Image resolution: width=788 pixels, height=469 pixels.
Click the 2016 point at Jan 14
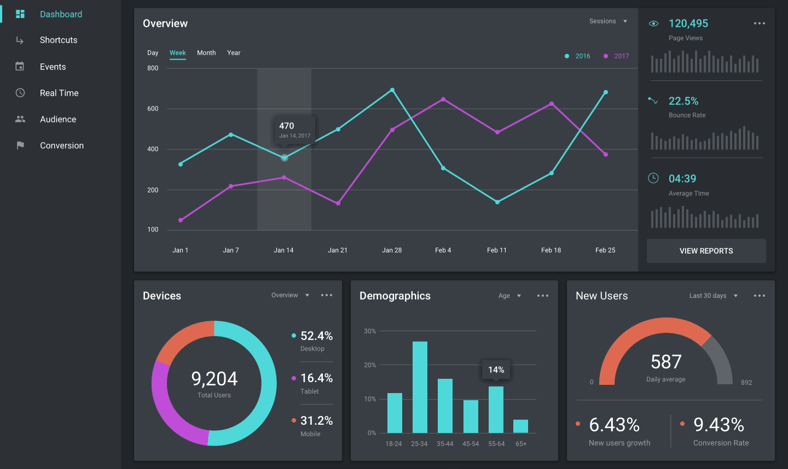pyautogui.click(x=284, y=158)
